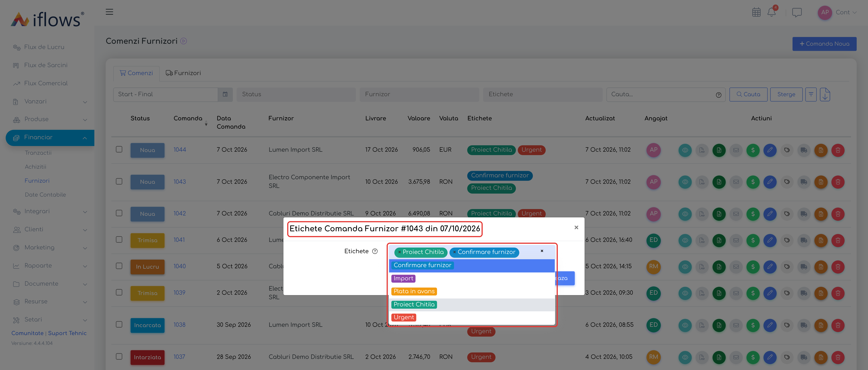
Task: Tick the checkbox for order 1042
Action: tap(119, 213)
